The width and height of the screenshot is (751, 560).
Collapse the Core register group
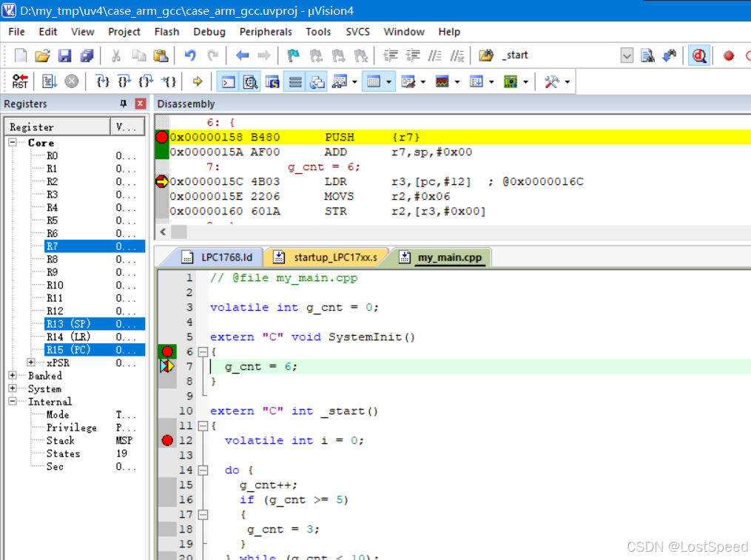point(13,142)
